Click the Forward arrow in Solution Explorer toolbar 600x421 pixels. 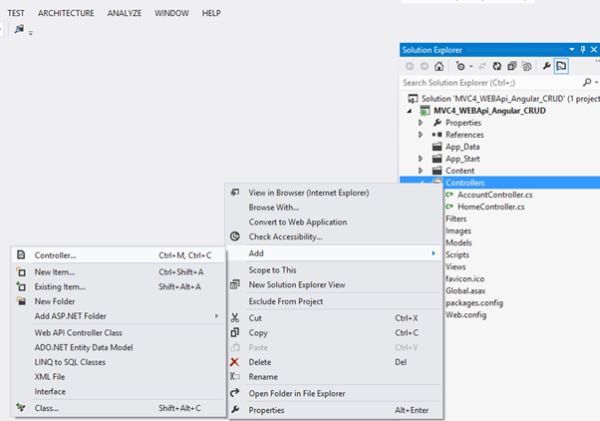[424, 66]
